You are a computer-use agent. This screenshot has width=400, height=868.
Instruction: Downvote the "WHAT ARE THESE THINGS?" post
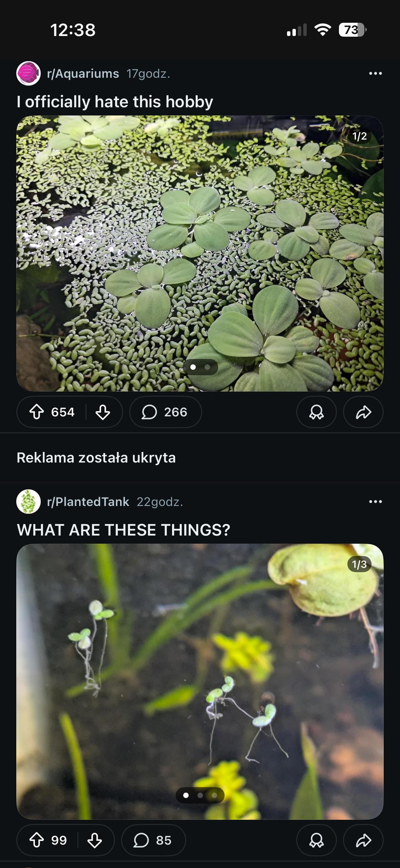pos(94,840)
